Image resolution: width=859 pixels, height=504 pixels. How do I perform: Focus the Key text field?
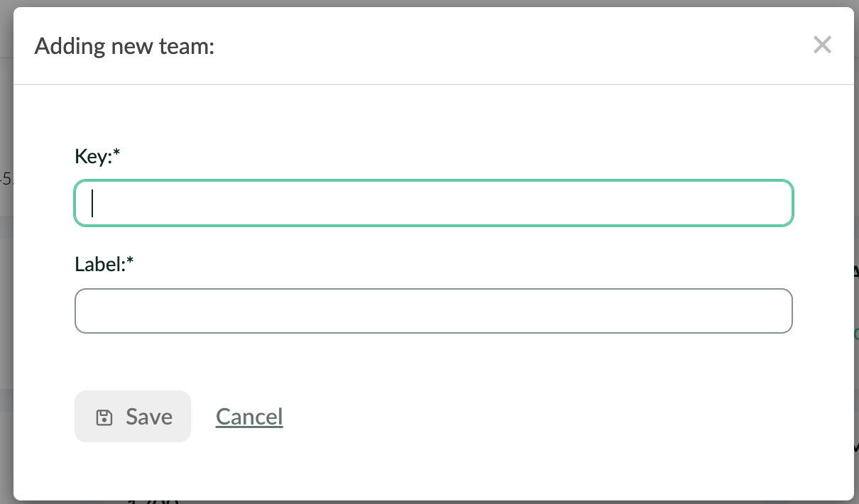[x=433, y=204]
